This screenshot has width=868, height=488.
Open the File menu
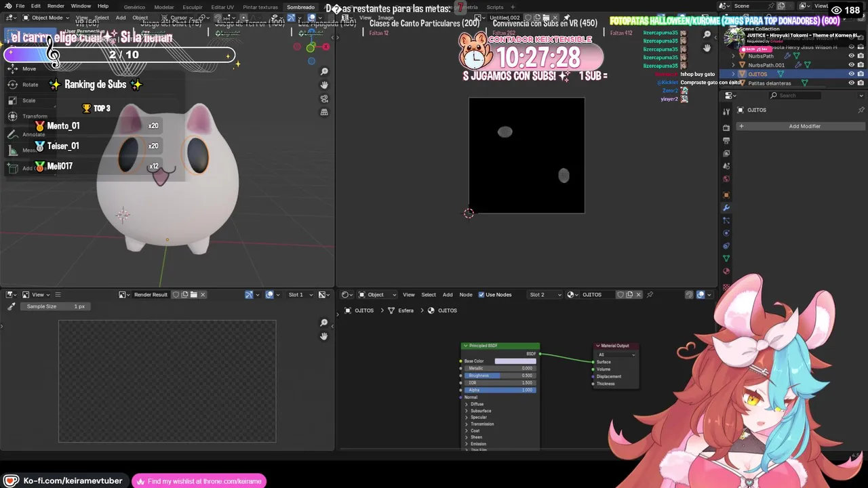[x=20, y=6]
